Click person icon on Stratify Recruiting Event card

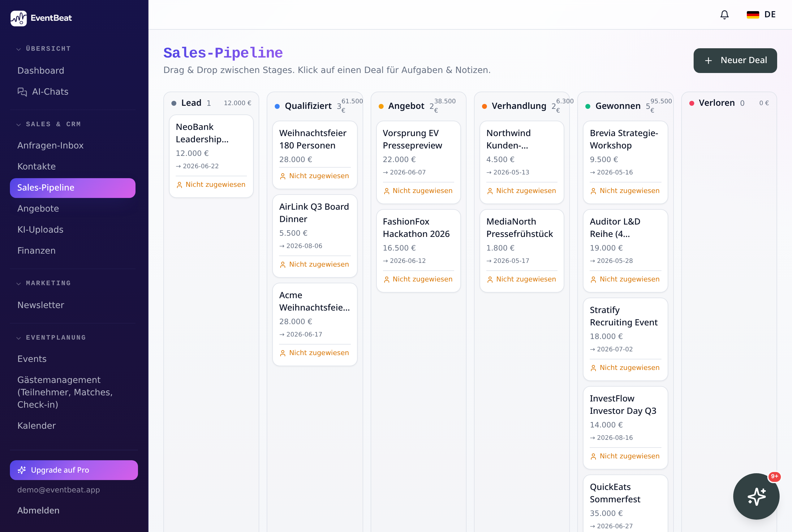(x=593, y=368)
